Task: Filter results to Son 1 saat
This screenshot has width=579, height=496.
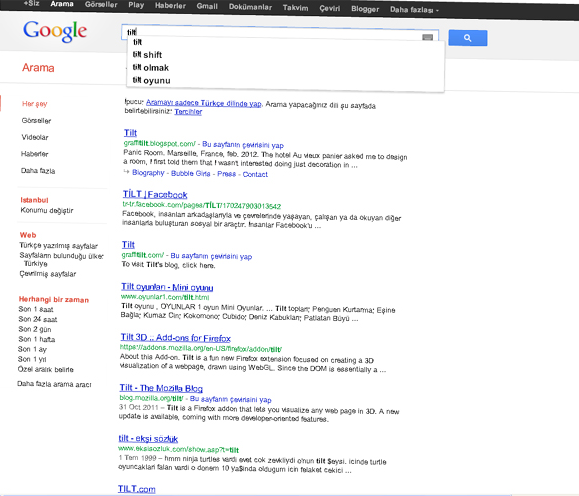Action: [36, 309]
